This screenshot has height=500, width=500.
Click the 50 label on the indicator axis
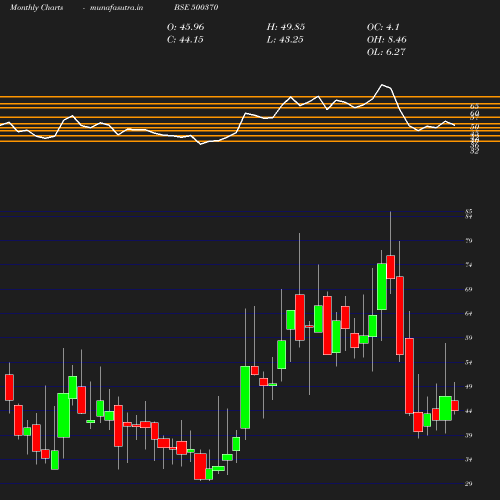[475, 127]
